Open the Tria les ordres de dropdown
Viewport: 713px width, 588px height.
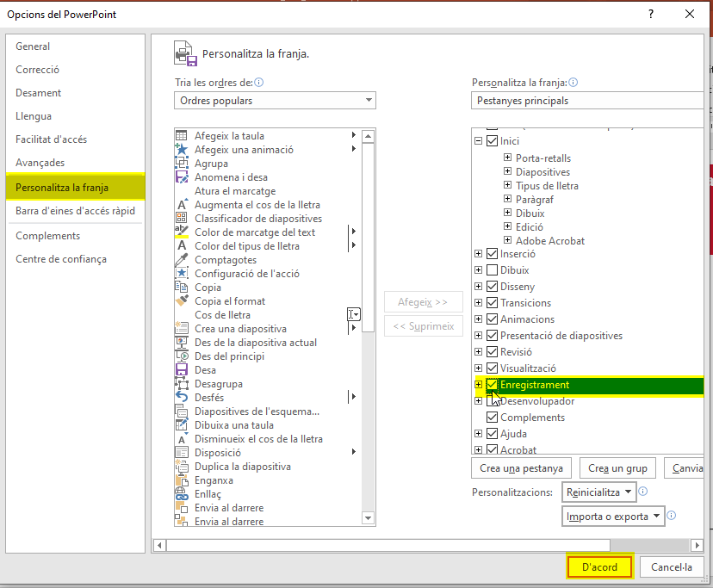click(x=275, y=101)
